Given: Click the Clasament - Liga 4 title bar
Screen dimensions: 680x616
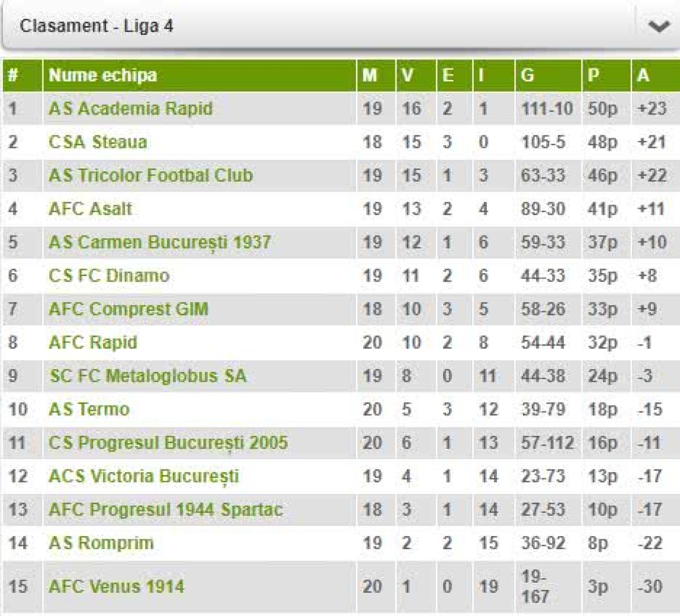Looking at the screenshot, I should point(96,26).
